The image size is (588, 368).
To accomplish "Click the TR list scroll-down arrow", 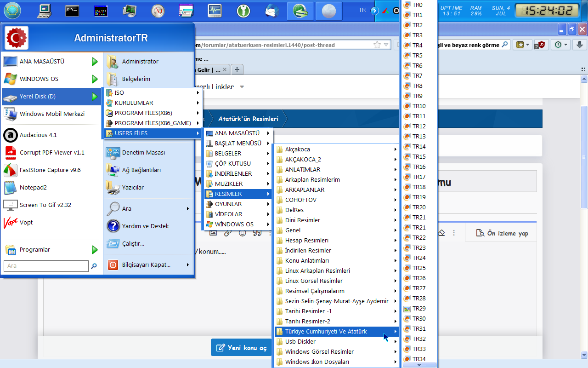I will (418, 365).
